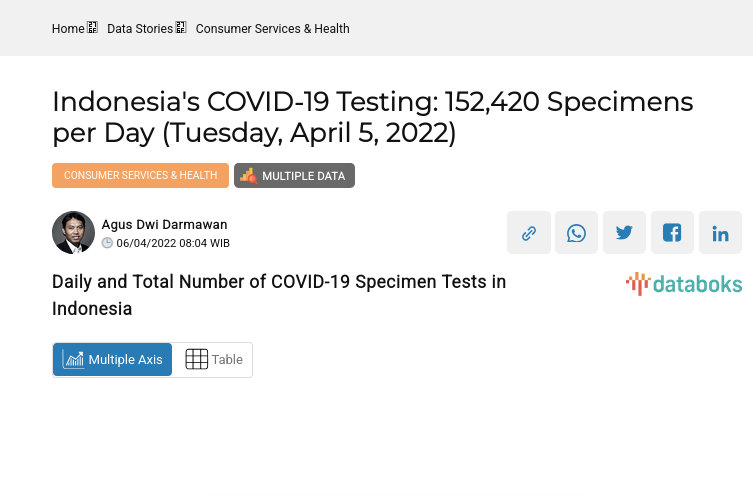Click the databoks logo
The height and width of the screenshot is (498, 753).
click(x=684, y=284)
